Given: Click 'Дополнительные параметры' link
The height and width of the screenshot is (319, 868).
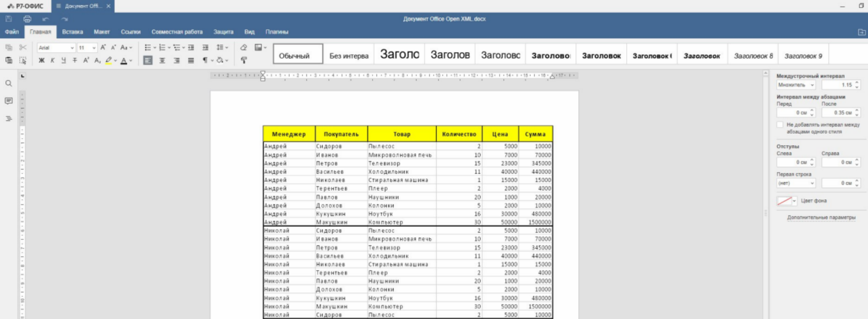Looking at the screenshot, I should 821,218.
